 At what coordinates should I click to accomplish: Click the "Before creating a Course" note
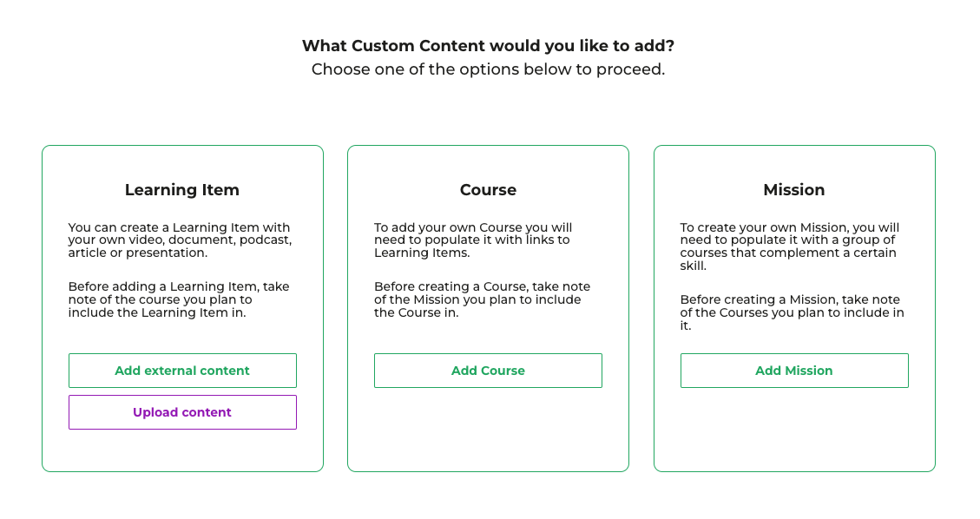[482, 299]
